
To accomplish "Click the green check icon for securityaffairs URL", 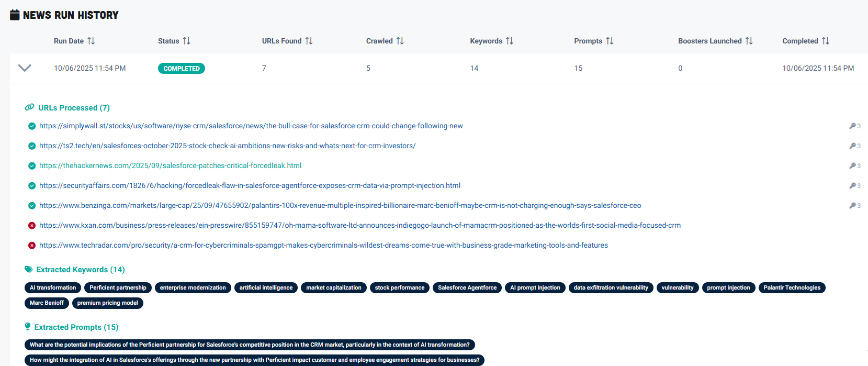I will point(32,186).
